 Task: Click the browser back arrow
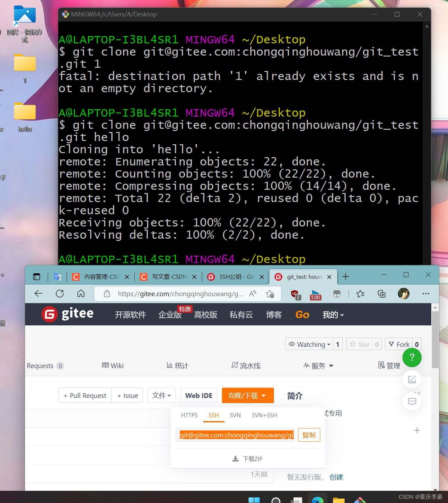39,294
